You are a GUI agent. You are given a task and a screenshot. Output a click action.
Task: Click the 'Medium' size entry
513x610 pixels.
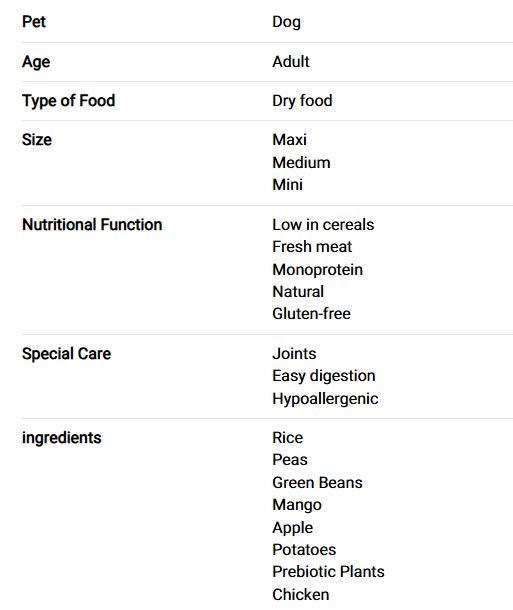(x=301, y=163)
